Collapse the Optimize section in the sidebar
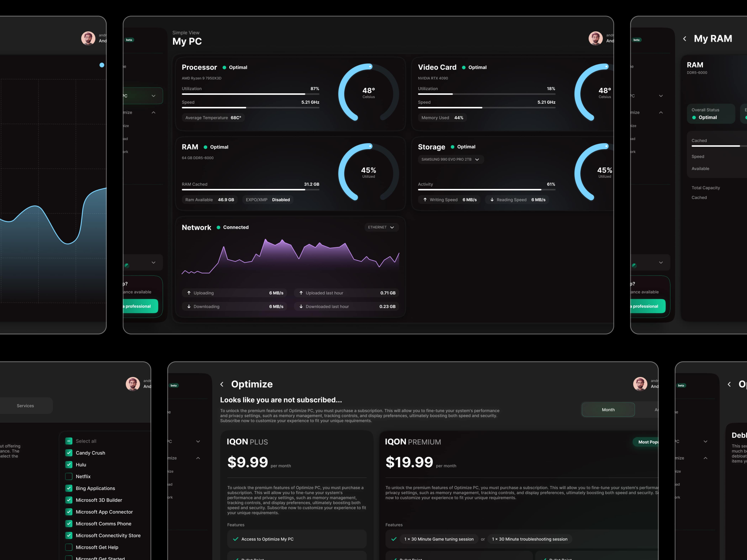The image size is (747, 560). (x=154, y=112)
